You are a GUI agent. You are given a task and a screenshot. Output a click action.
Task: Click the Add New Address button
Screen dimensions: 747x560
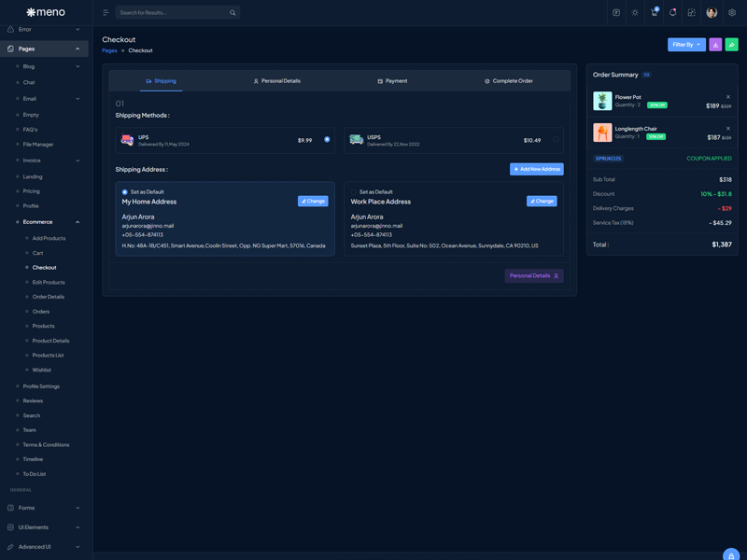point(537,169)
